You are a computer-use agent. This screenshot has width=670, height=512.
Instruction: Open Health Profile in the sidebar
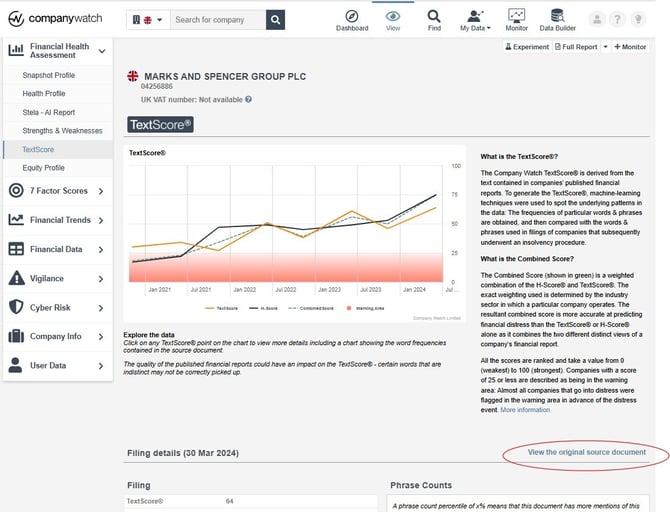44,94
